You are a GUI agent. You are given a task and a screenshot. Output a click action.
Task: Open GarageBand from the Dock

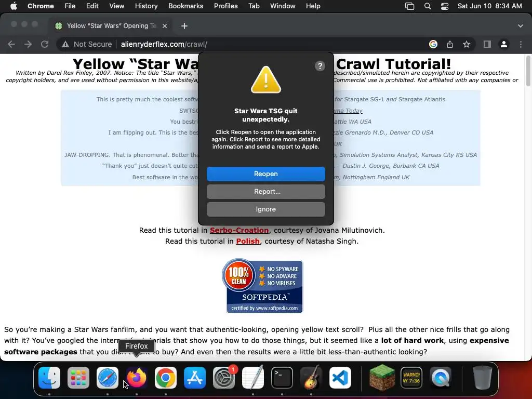(x=311, y=377)
